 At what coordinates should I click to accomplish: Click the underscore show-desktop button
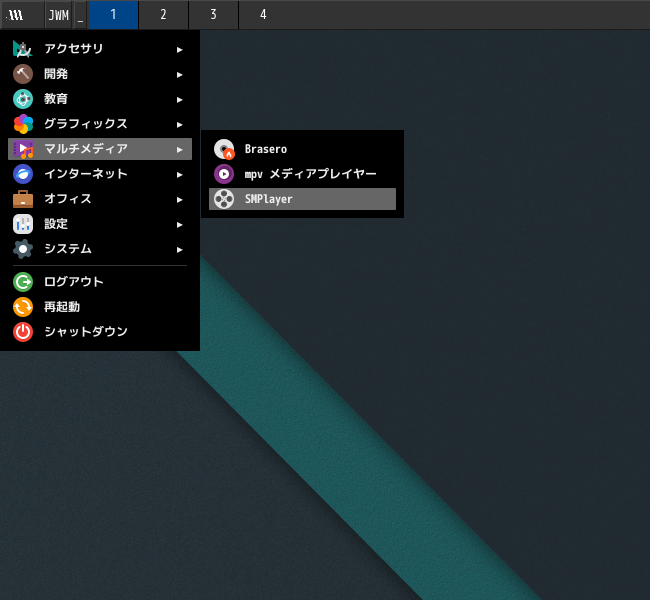tap(80, 15)
